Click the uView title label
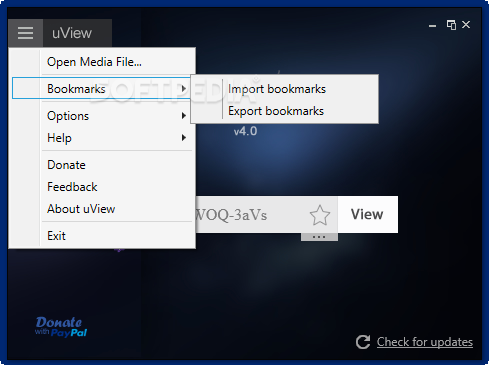 point(72,33)
